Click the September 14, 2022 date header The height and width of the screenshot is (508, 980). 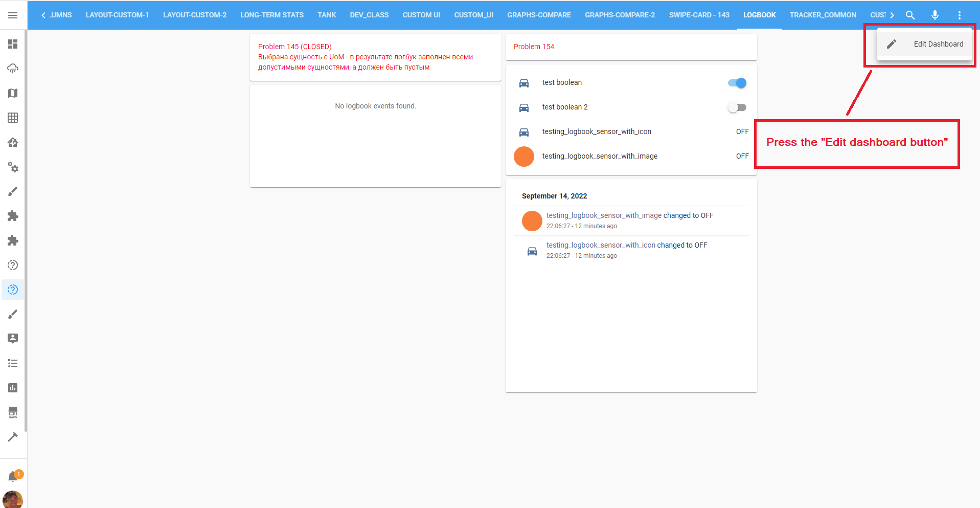[554, 196]
